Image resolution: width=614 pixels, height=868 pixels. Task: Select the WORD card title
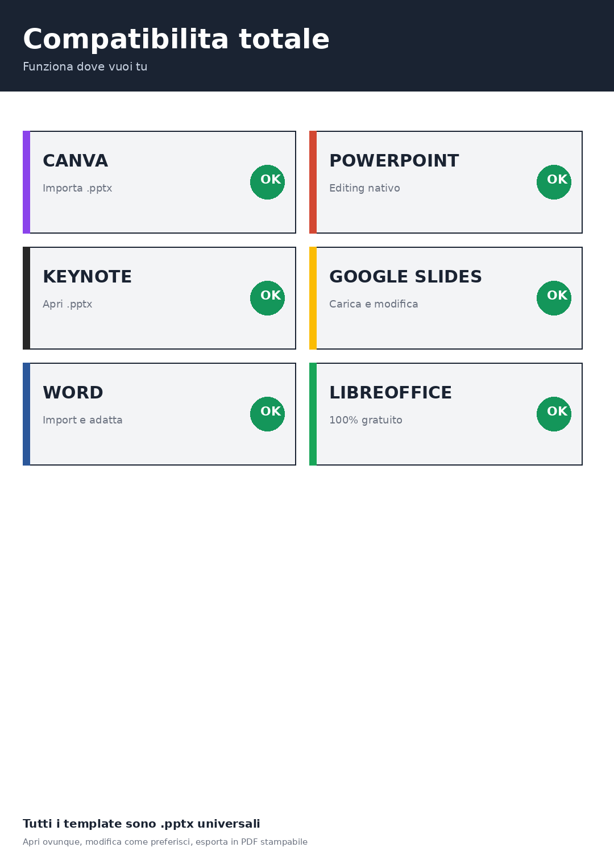[x=73, y=393]
